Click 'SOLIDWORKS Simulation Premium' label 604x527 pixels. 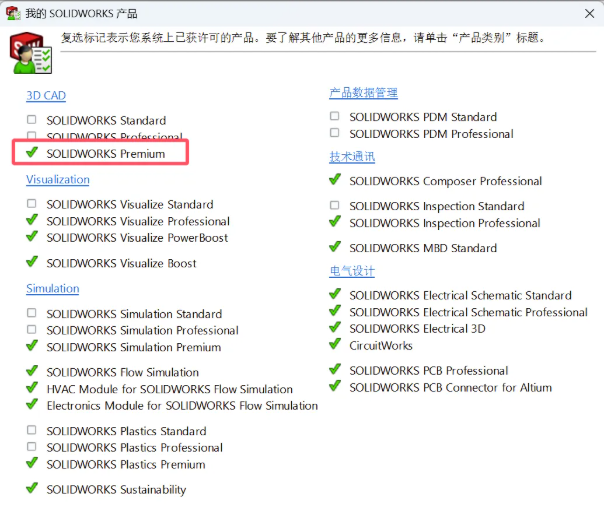click(x=134, y=347)
